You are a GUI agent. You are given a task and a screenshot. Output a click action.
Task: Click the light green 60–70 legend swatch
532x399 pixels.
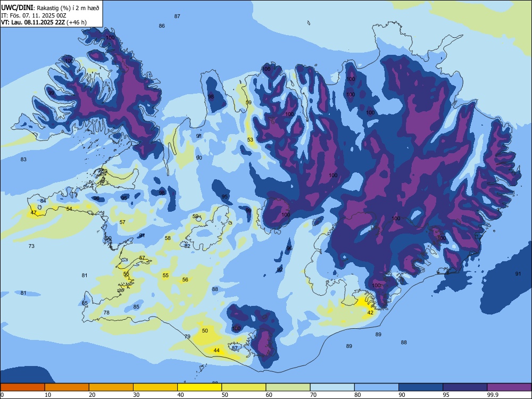(288, 387)
